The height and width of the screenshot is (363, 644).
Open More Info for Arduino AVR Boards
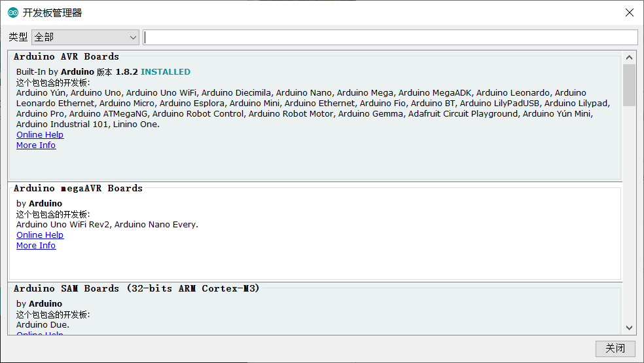pos(36,145)
